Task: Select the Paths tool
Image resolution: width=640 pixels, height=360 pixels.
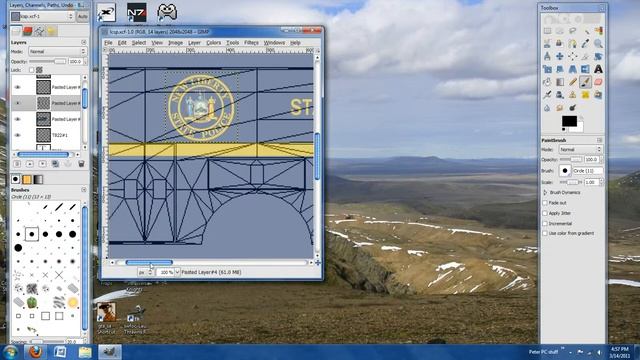Action: tap(573, 44)
